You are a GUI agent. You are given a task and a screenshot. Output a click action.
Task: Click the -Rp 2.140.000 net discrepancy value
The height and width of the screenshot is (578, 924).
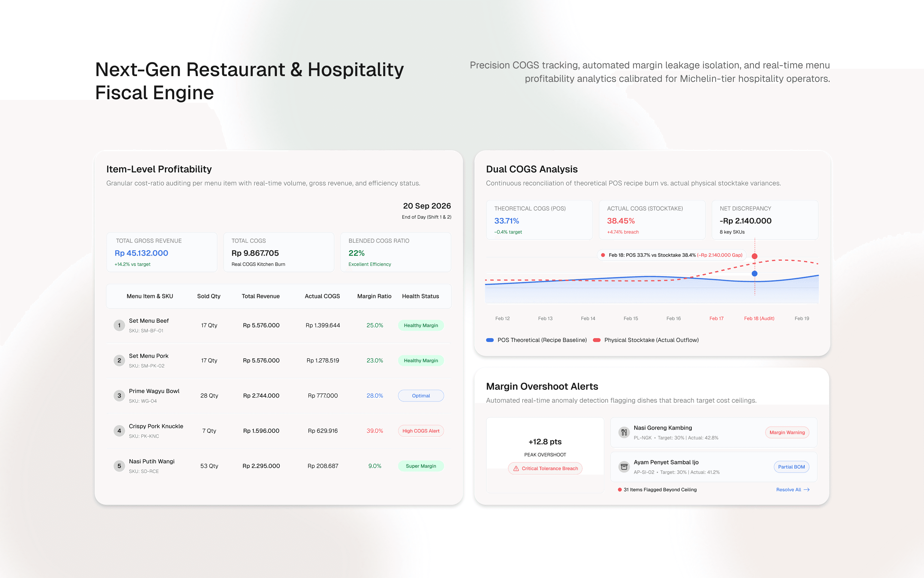[x=746, y=221]
